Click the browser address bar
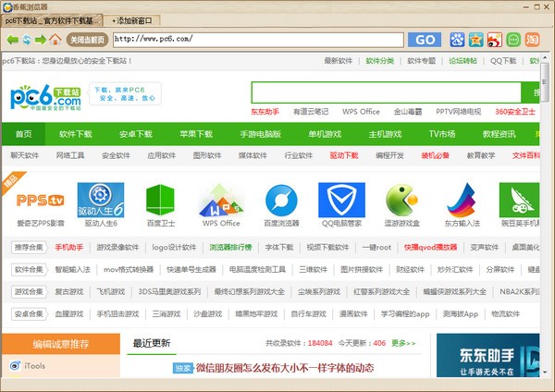This screenshot has height=392, width=555. [258, 40]
